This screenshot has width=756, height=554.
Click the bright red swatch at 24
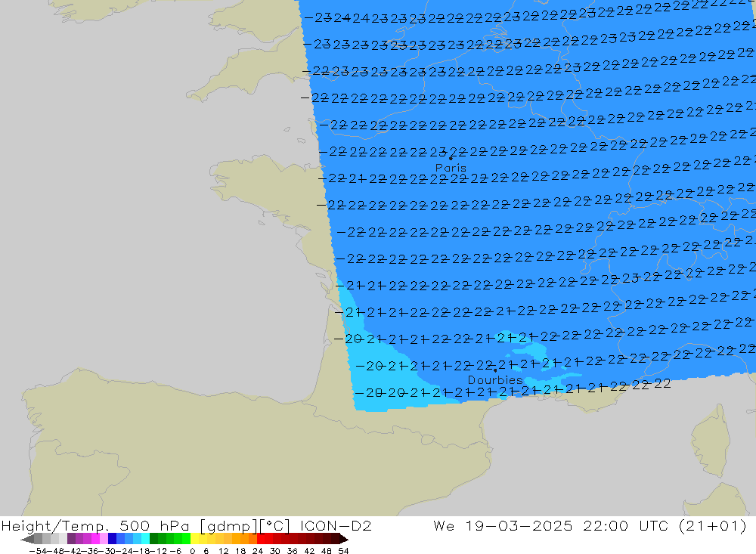coord(261,539)
